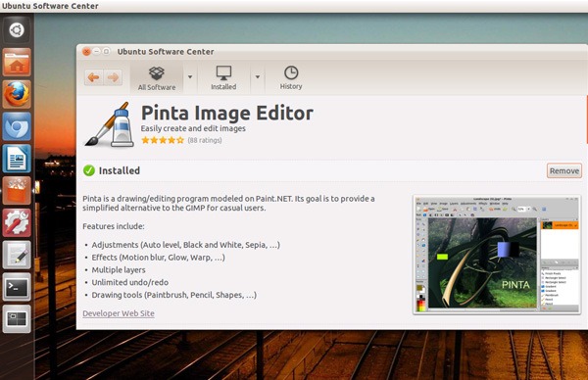
Task: Open the Developer Web Site link
Action: pyautogui.click(x=119, y=313)
